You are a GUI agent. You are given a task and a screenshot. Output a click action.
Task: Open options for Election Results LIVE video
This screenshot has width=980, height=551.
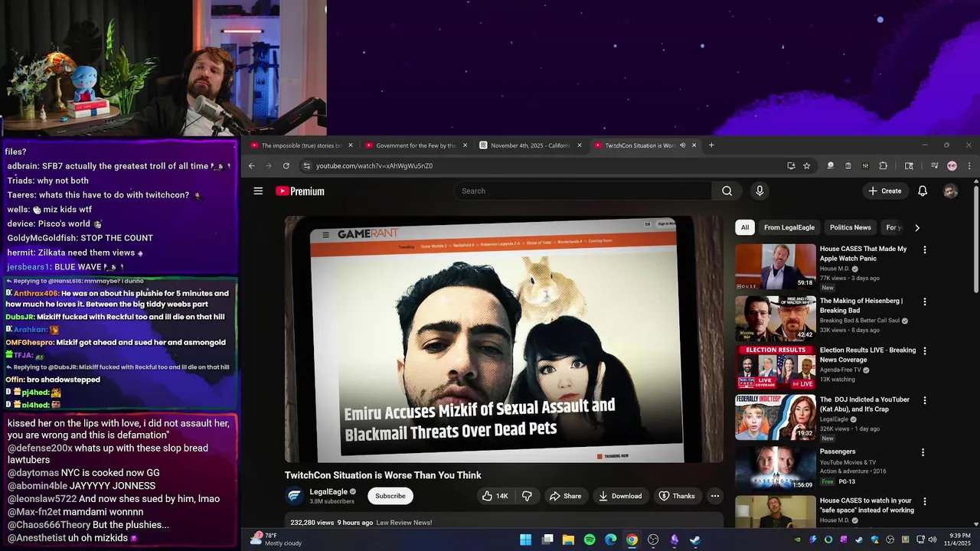pos(925,351)
